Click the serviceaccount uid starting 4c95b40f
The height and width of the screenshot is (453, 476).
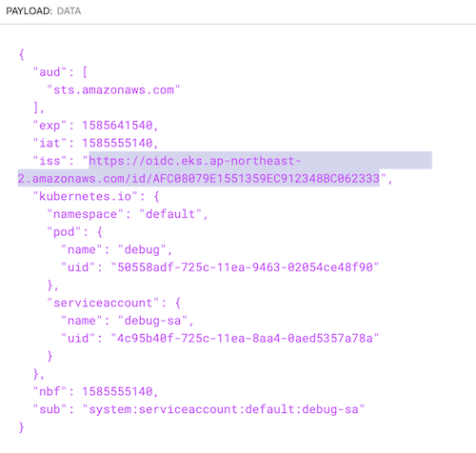click(x=245, y=339)
